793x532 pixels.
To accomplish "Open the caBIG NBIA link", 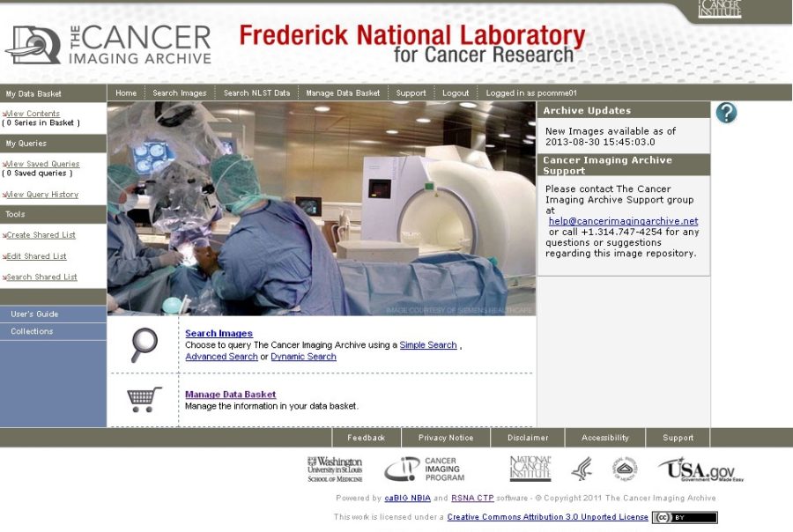I will point(408,499).
